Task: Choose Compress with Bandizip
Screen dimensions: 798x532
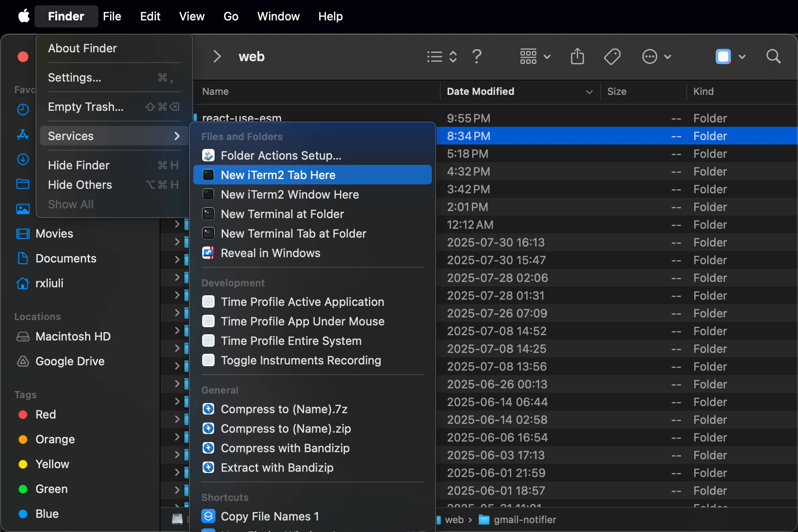Action: pos(313,448)
